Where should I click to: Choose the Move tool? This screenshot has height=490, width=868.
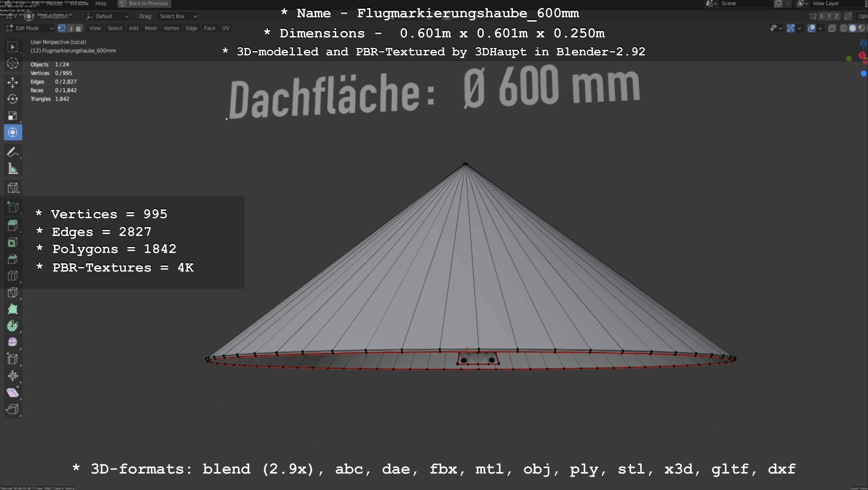point(13,82)
